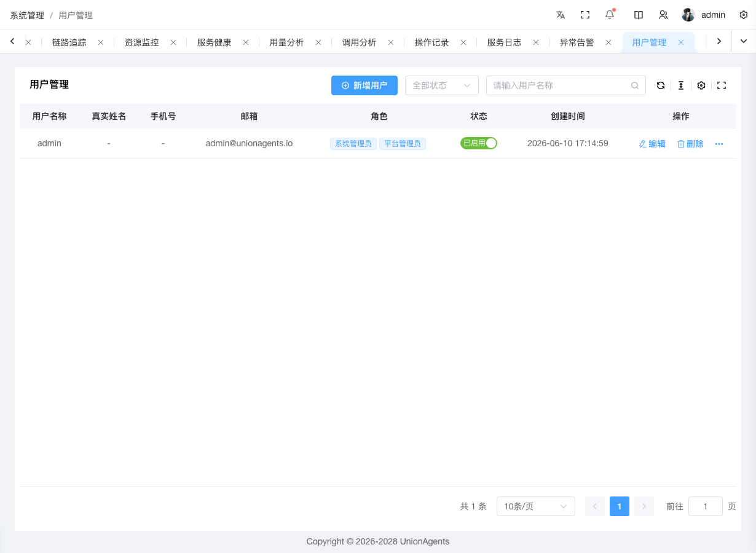Switch to the 异常告警 tab

(x=577, y=42)
